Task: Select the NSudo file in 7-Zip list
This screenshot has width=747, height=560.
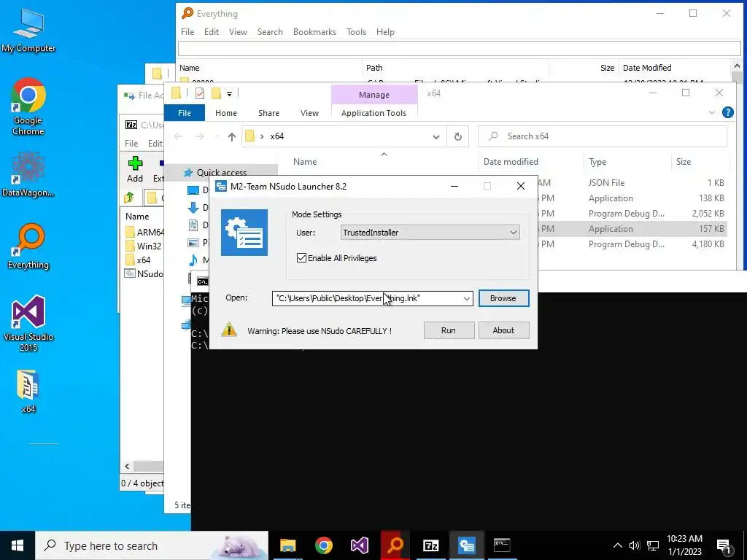Action: [144, 273]
